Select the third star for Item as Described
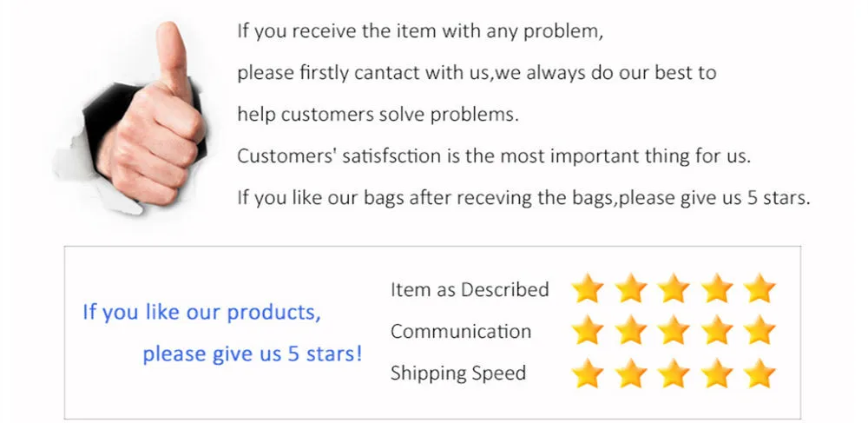 674,288
